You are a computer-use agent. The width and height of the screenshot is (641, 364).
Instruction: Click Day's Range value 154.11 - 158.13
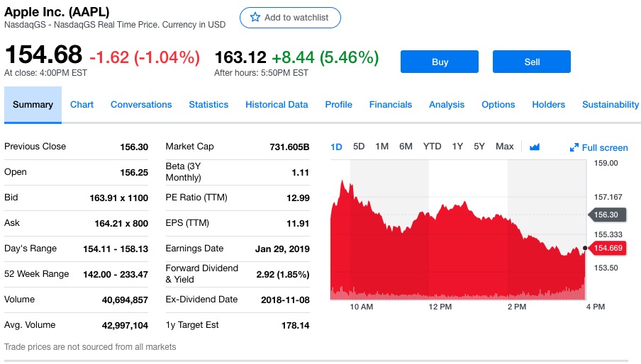pyautogui.click(x=116, y=249)
